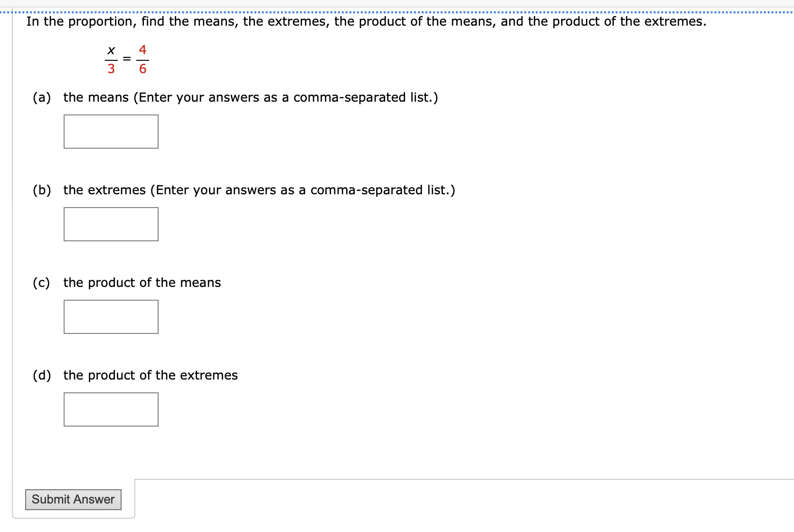
Task: Click the denominator 6 in the fraction
Action: pyautogui.click(x=142, y=69)
